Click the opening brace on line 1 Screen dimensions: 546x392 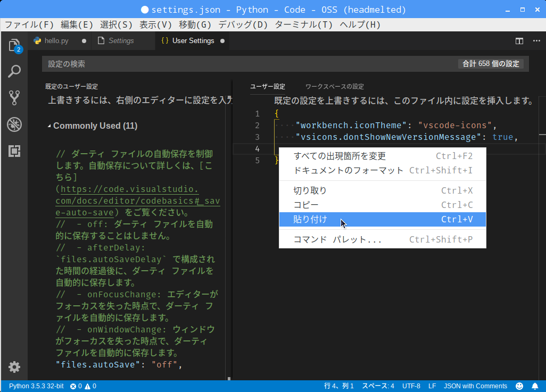click(x=277, y=113)
